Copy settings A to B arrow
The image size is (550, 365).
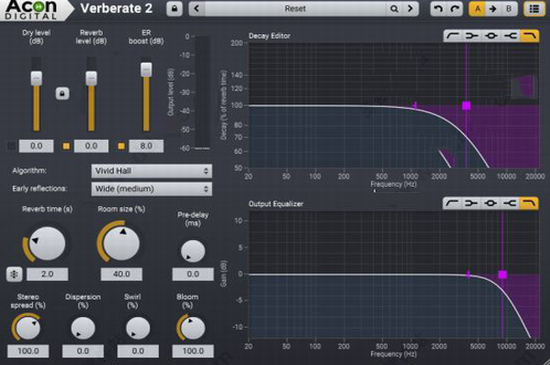point(493,9)
